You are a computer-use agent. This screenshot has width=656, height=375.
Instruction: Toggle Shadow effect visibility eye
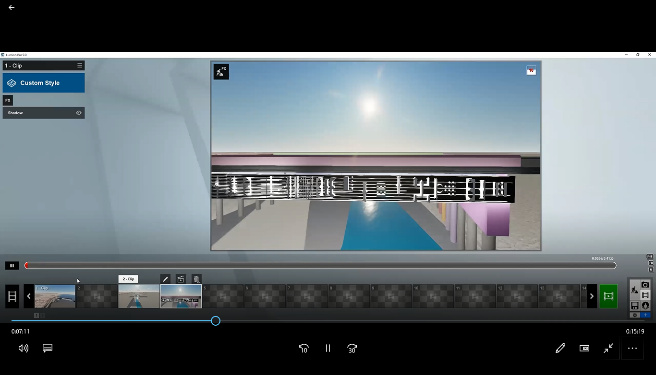click(x=78, y=113)
